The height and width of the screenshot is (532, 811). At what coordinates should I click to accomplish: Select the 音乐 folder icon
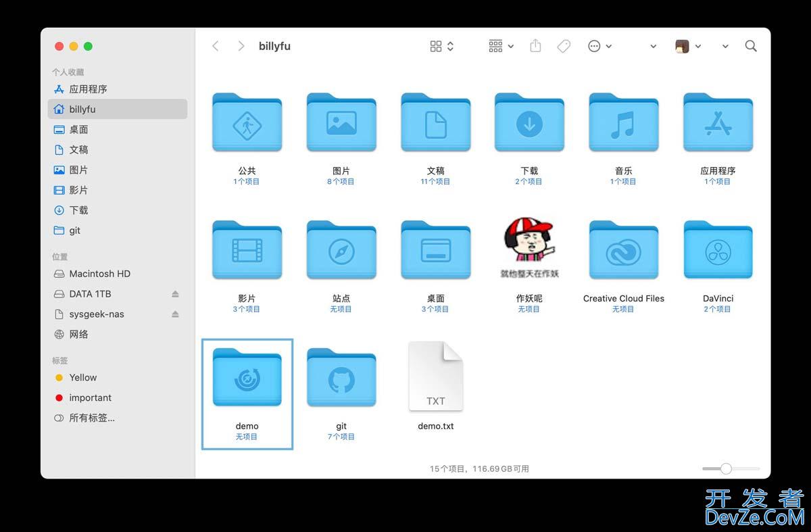[x=623, y=122]
